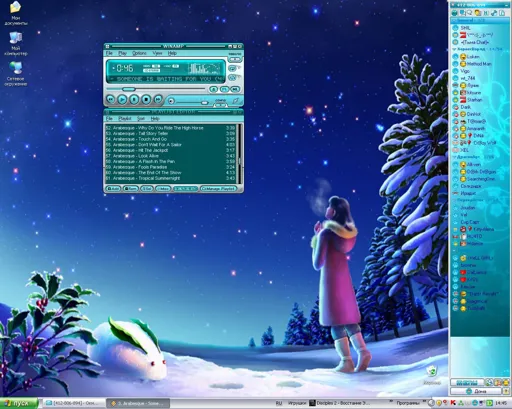The width and height of the screenshot is (512, 409).
Task: Skip to next track in Winamp
Action: 158,99
